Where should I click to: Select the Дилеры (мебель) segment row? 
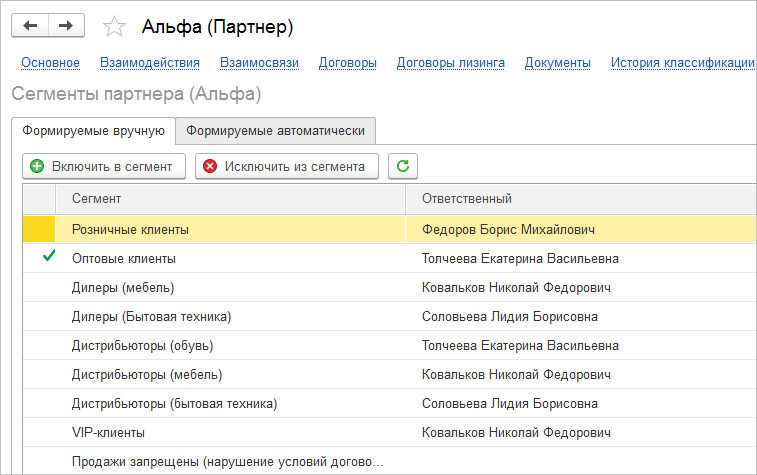[x=123, y=288]
